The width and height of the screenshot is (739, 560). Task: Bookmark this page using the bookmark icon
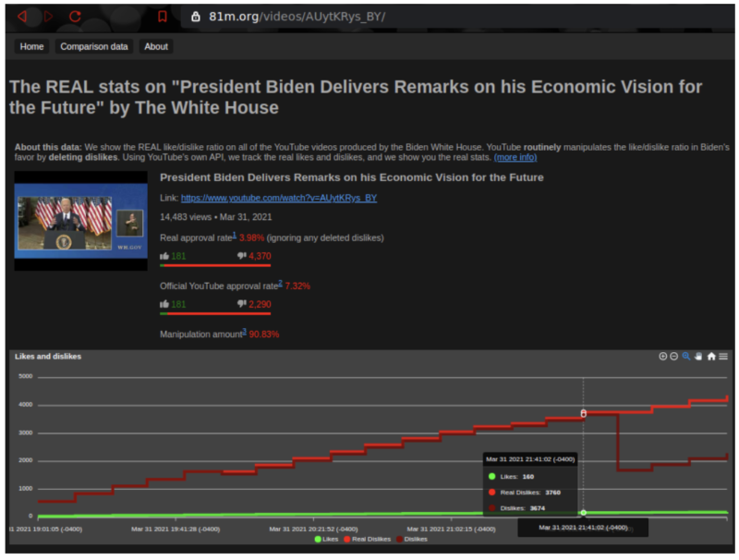tap(163, 17)
